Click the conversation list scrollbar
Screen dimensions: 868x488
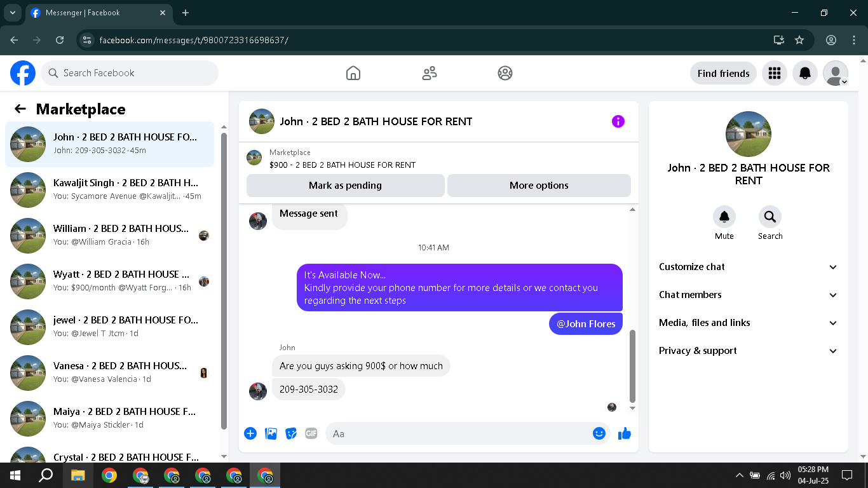pyautogui.click(x=224, y=281)
